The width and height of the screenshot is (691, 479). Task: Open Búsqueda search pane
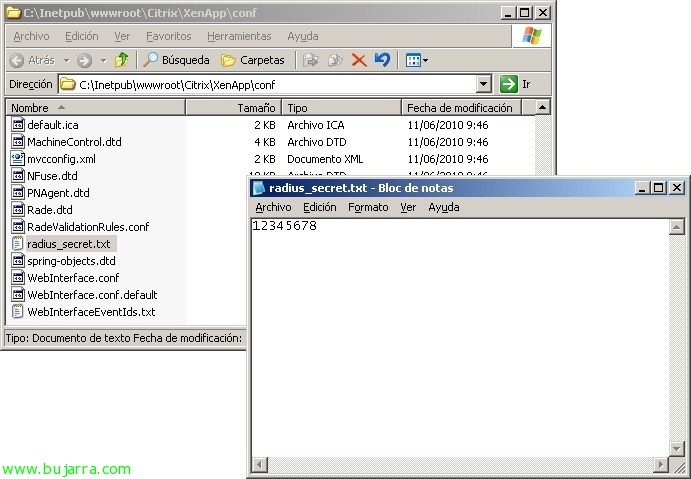176,60
